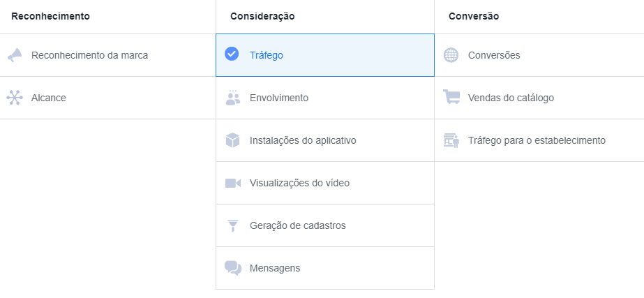
Task: Click the catalog sales shopping cart icon
Action: (451, 98)
